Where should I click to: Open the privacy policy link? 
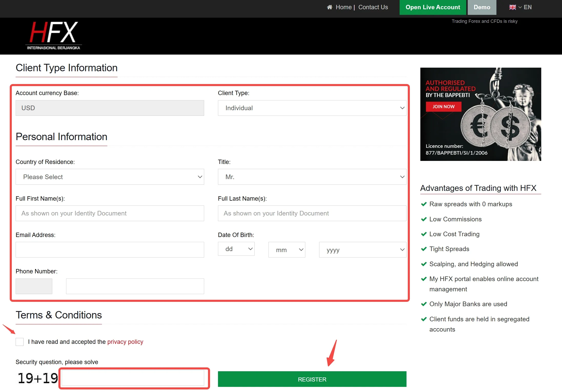click(125, 342)
